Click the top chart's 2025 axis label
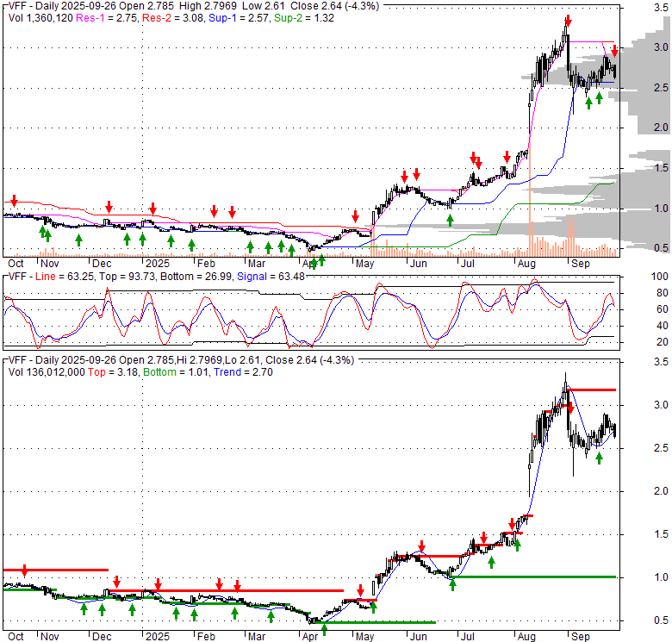The height and width of the screenshot is (642, 672). point(158,264)
